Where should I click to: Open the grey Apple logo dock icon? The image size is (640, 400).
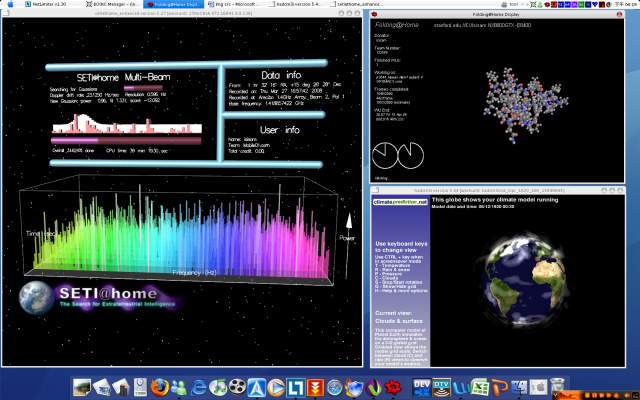(538, 387)
